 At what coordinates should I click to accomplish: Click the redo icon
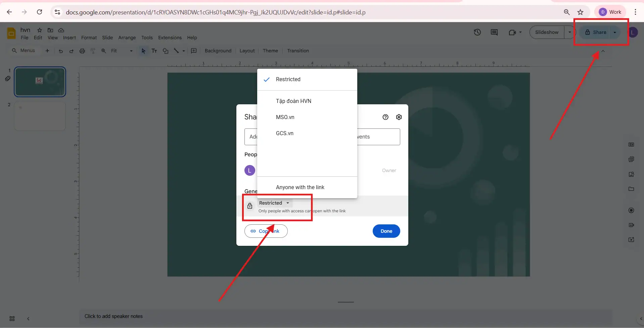click(x=71, y=51)
